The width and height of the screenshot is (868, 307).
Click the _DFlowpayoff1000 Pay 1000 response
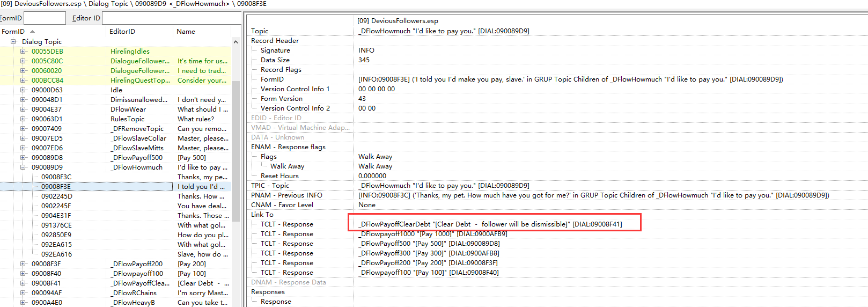click(432, 233)
